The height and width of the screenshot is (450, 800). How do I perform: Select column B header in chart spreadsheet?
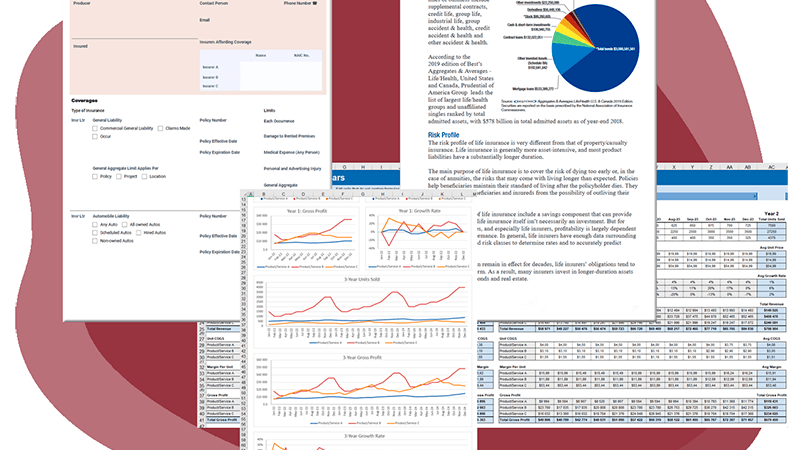pos(264,194)
